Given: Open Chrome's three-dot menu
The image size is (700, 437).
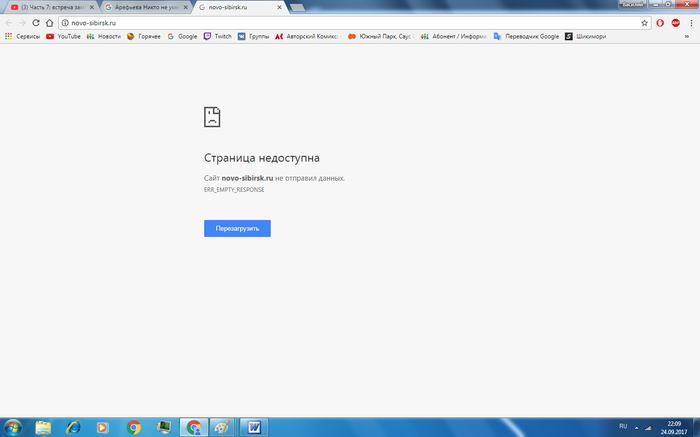Looking at the screenshot, I should tap(691, 22).
